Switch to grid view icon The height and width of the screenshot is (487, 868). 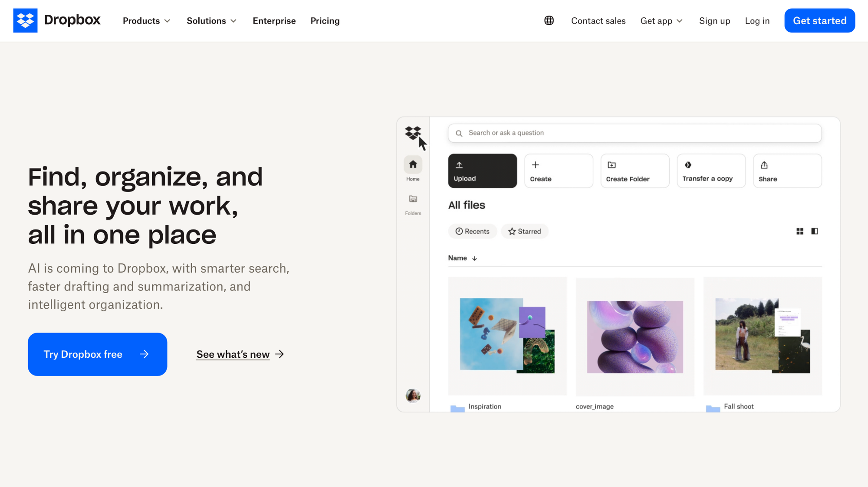[800, 231]
